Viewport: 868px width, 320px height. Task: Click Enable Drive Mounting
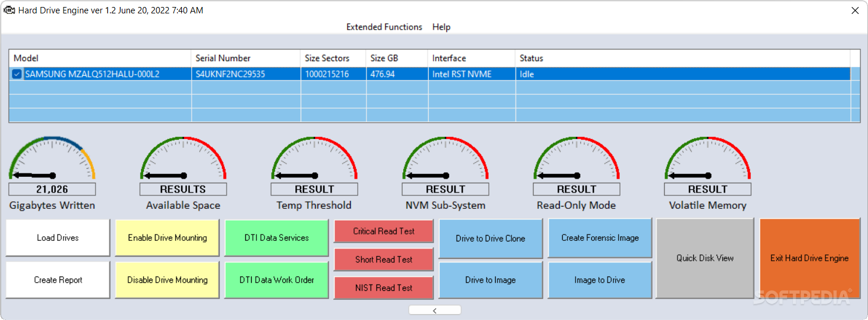(x=167, y=237)
